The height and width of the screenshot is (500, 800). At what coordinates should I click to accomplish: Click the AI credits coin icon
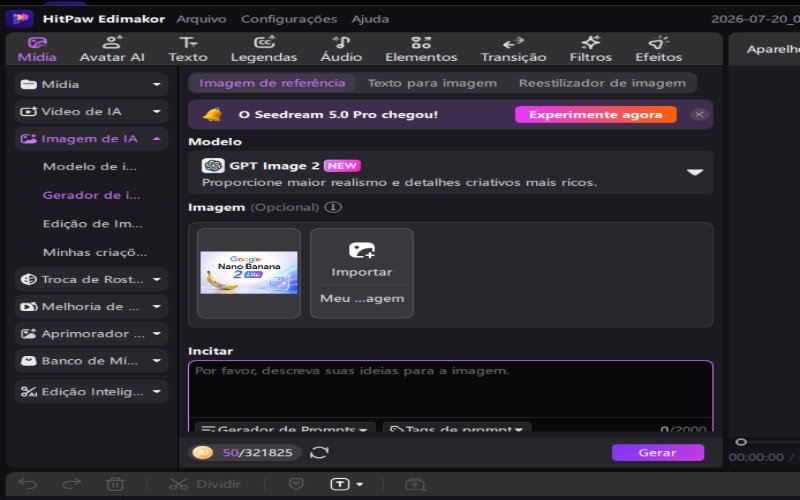[203, 453]
